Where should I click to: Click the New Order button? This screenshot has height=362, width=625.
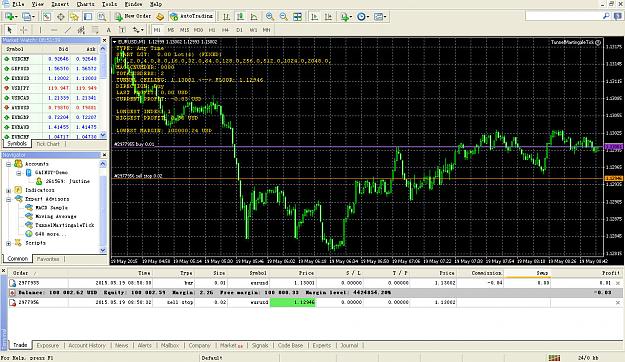(x=133, y=16)
